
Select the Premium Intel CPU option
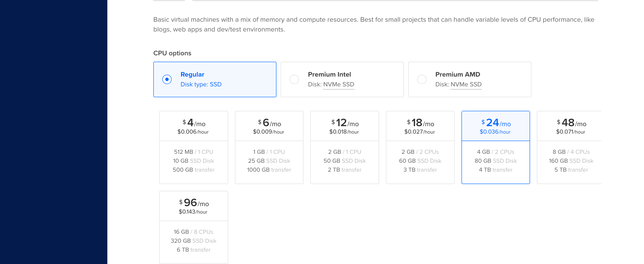pos(294,79)
